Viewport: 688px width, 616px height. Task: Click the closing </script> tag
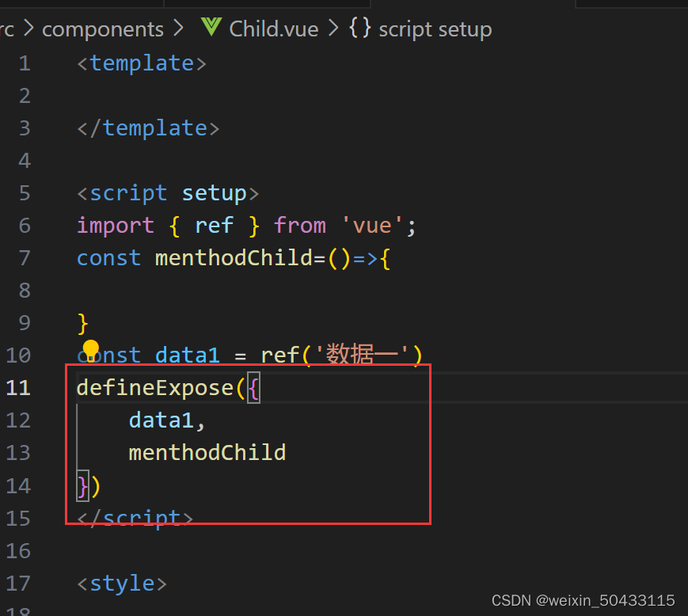[x=135, y=519]
